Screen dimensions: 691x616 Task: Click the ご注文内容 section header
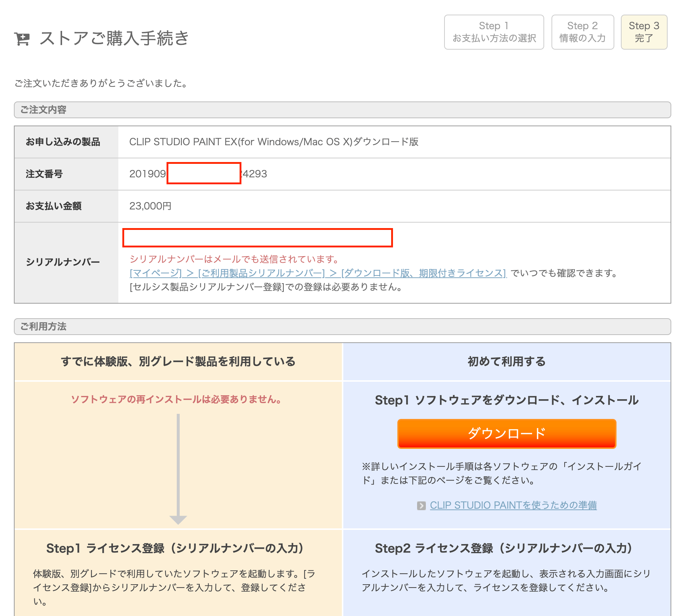coord(342,110)
